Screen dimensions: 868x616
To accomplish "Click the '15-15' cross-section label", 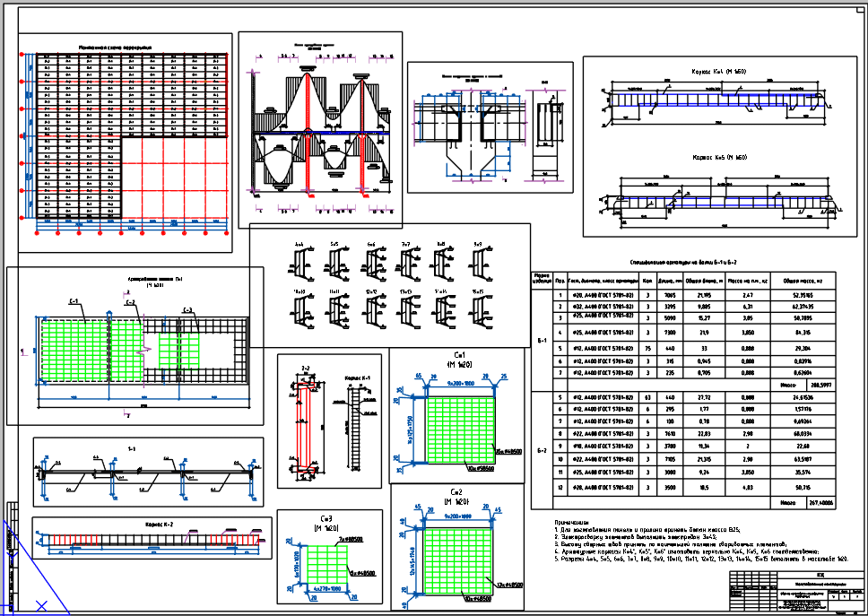I will click(478, 291).
